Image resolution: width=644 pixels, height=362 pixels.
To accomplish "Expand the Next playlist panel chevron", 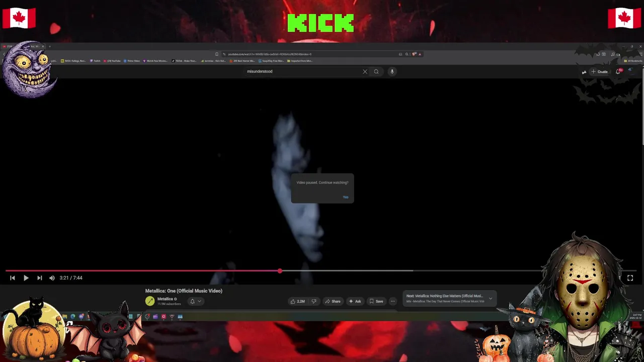I will point(491,299).
